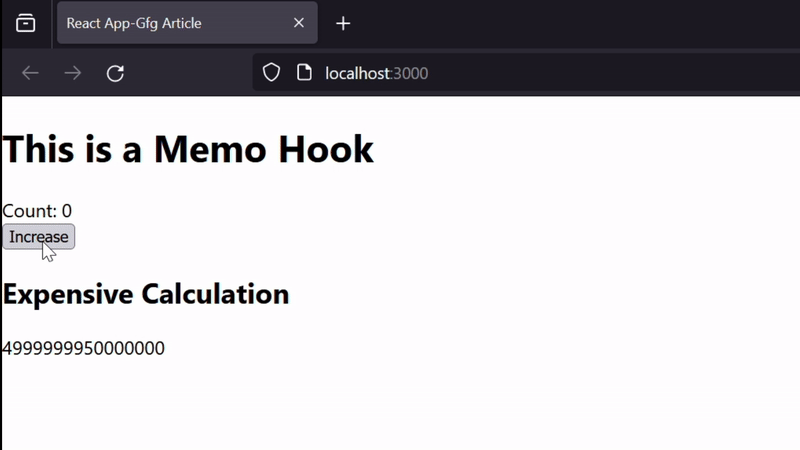Click the digit 0 after Count
800x450 pixels.
[67, 211]
